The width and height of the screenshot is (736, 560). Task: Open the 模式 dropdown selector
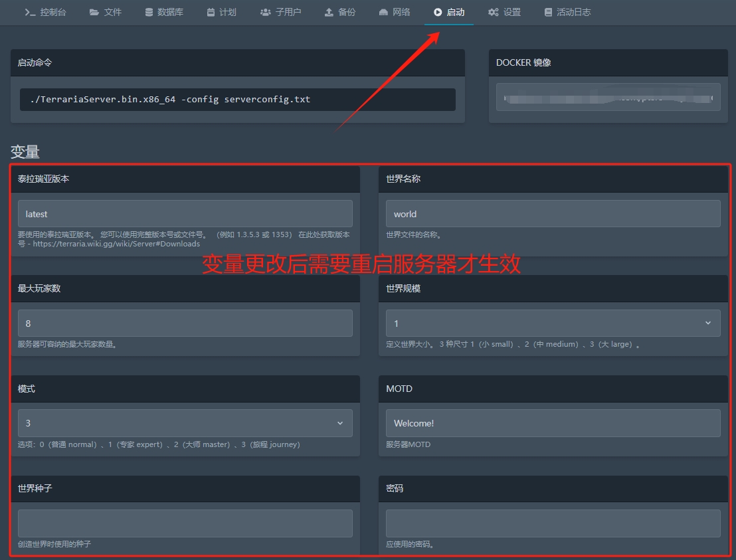tap(185, 423)
